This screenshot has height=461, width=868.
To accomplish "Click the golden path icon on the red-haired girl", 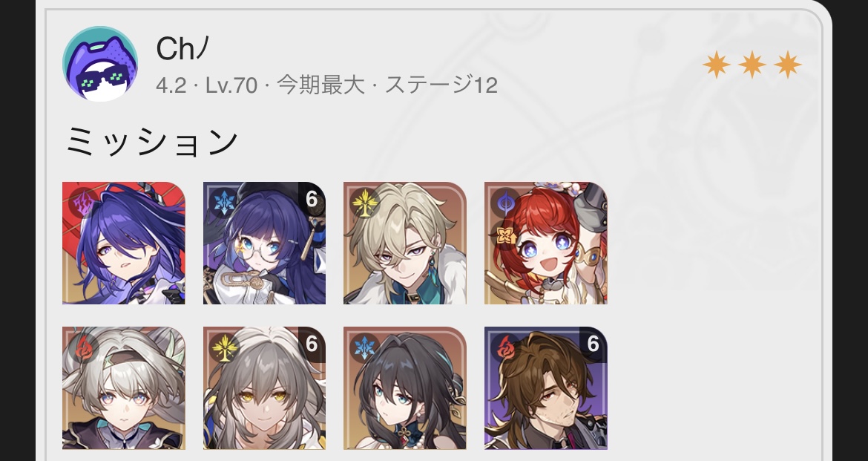I will 504,236.
